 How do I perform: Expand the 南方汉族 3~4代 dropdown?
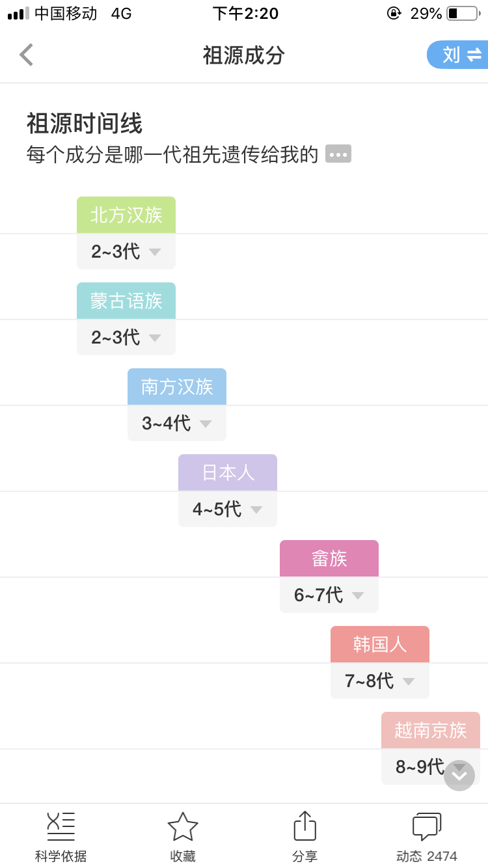click(177, 423)
